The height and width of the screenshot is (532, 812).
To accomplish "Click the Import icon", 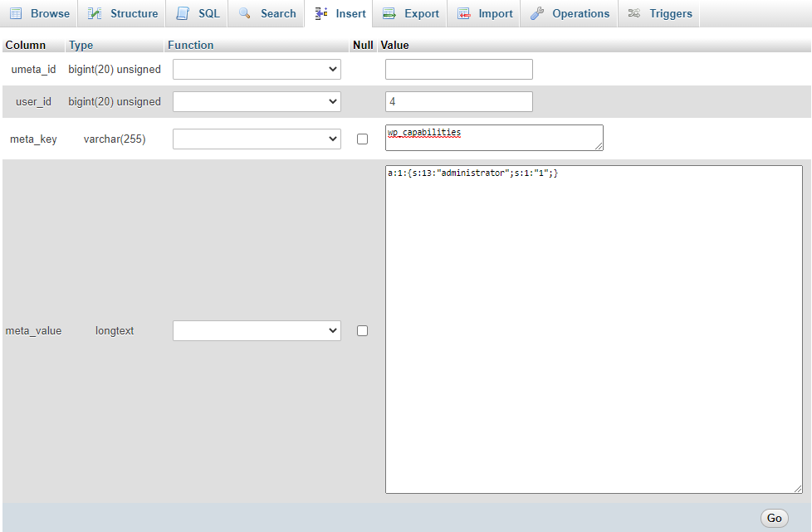I will coord(464,13).
